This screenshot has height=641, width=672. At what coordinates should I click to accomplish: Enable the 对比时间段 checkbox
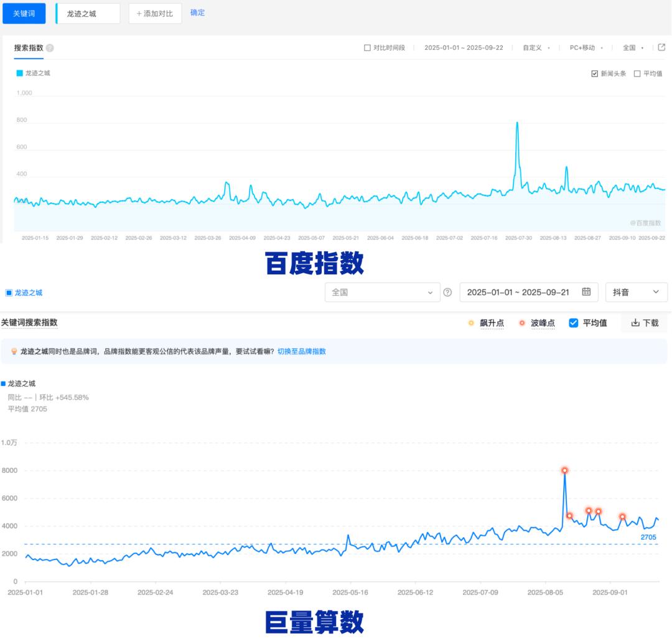click(367, 48)
